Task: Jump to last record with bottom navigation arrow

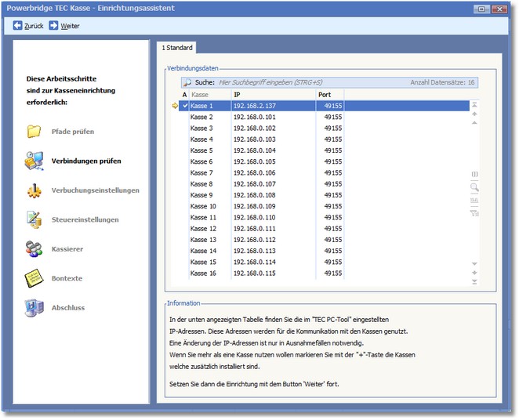Action: coord(474,282)
